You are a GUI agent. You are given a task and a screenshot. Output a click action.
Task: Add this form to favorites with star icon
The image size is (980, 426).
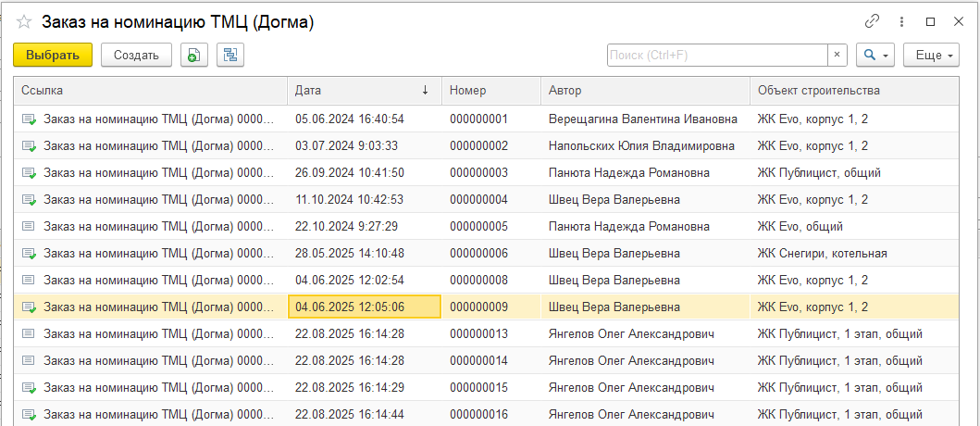click(24, 22)
